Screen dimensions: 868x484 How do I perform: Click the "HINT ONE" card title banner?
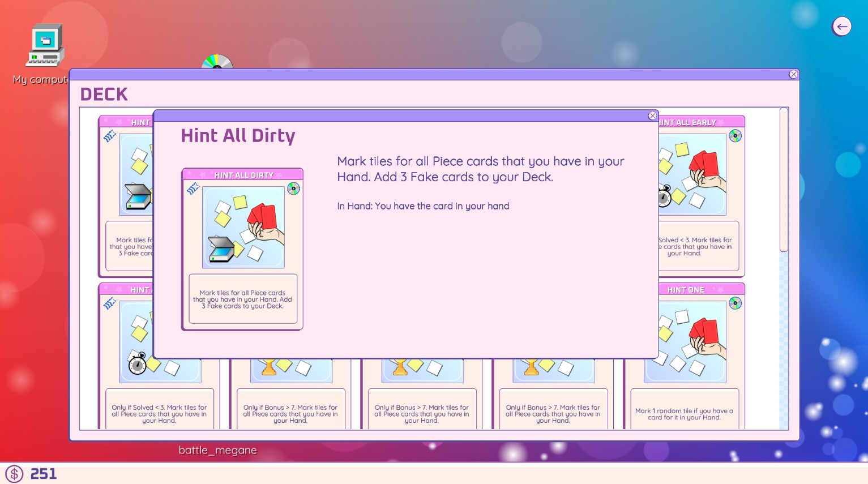[686, 290]
